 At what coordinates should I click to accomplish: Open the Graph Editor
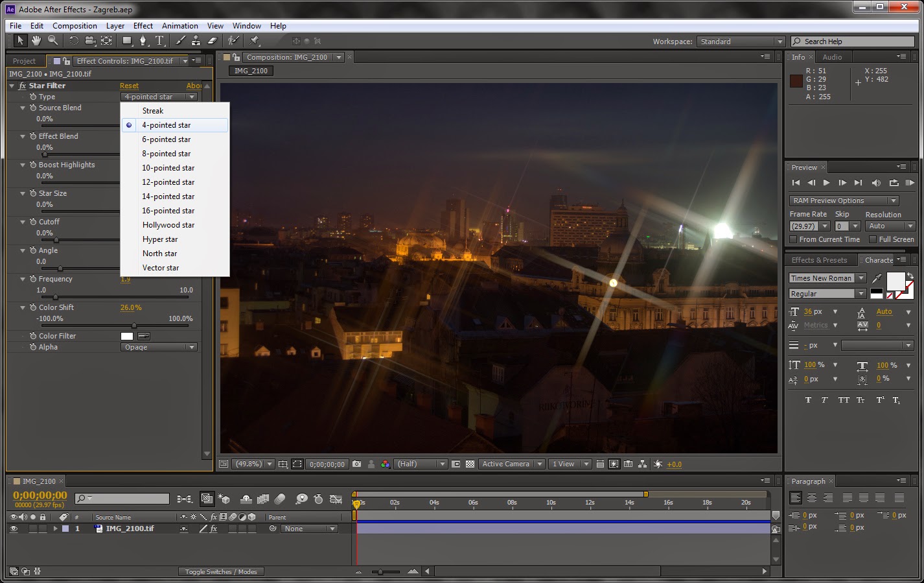click(336, 499)
